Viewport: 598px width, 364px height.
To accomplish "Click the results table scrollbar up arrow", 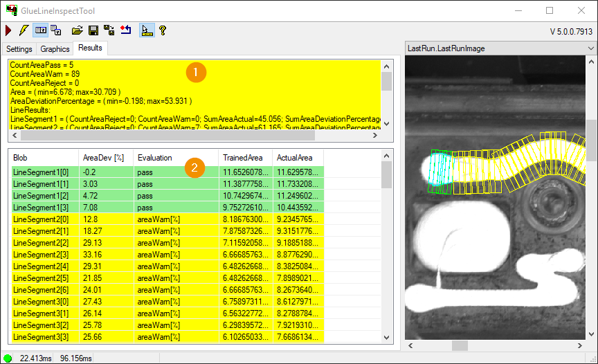I will coord(386,156).
